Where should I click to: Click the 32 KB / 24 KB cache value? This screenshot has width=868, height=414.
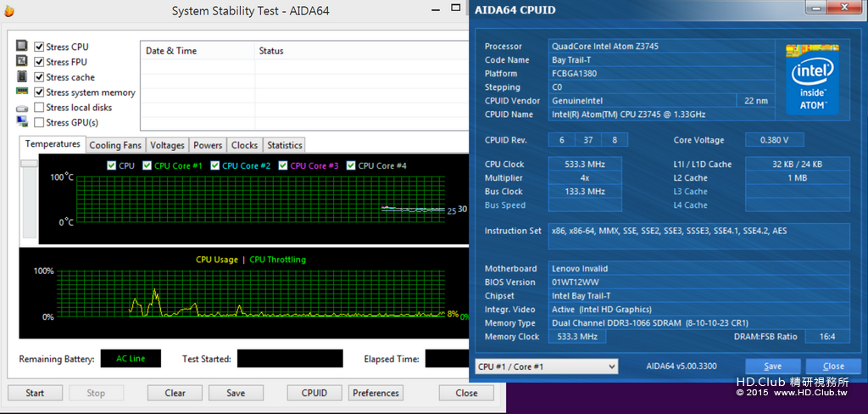pyautogui.click(x=797, y=164)
